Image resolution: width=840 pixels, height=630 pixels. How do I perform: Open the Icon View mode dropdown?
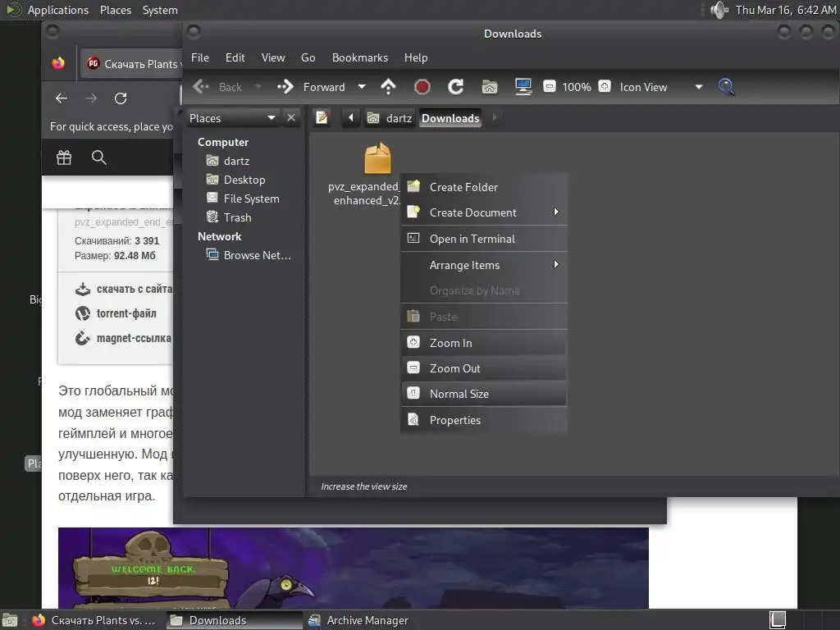point(660,87)
